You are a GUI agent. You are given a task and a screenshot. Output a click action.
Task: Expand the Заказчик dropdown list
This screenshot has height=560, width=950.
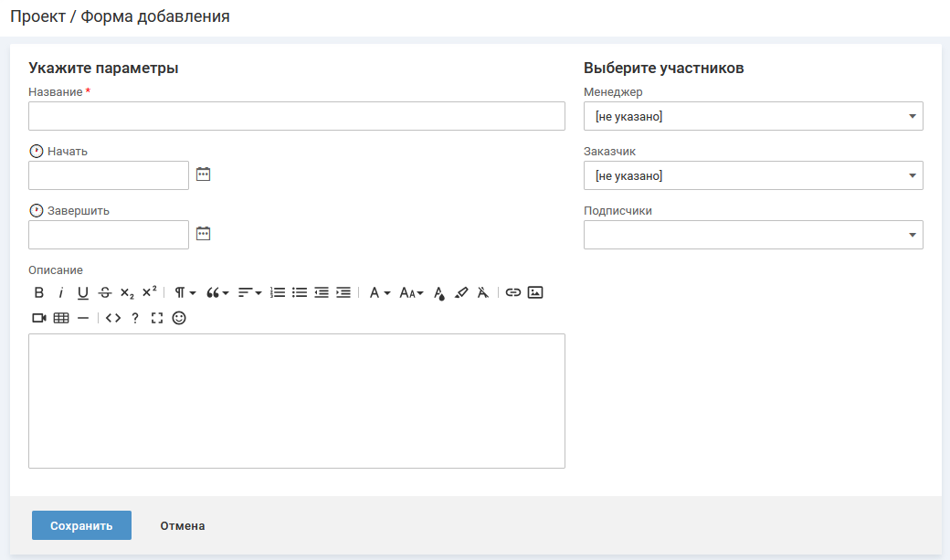tap(753, 175)
